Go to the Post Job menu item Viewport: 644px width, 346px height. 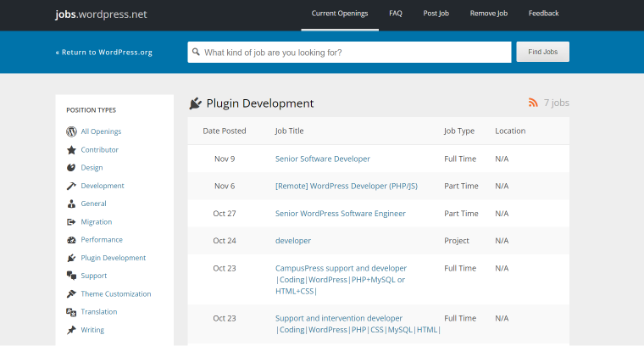point(436,14)
